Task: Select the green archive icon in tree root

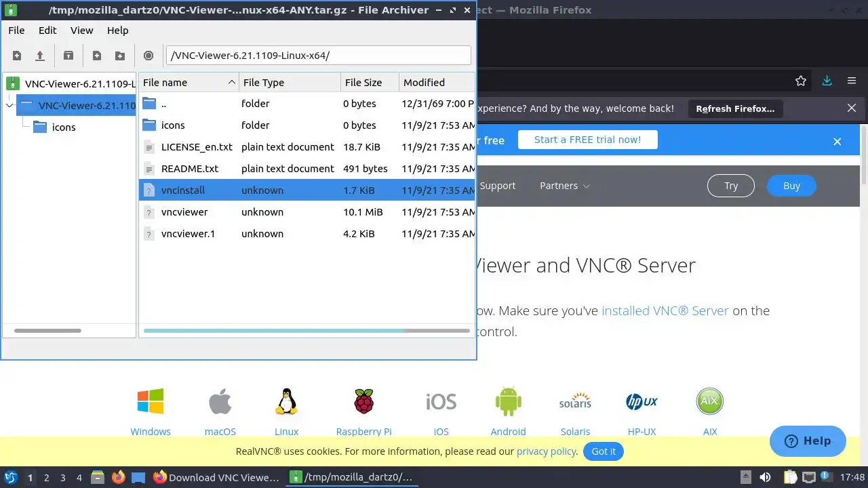Action: pos(13,83)
